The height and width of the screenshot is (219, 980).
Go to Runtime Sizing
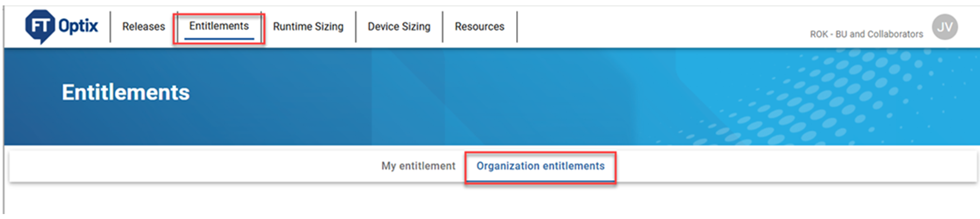click(308, 27)
